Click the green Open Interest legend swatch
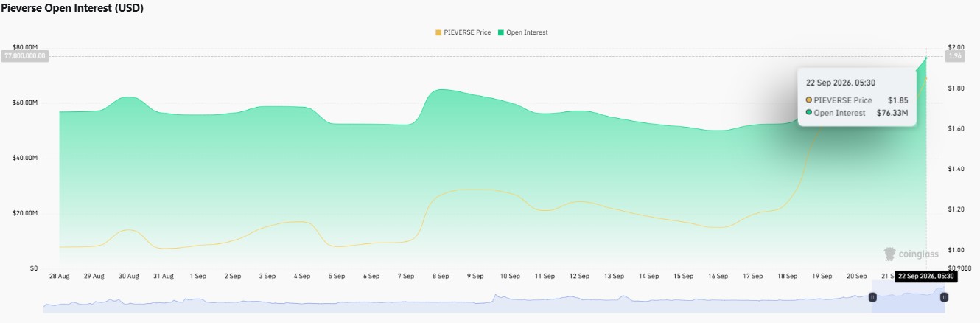The width and height of the screenshot is (980, 323). [501, 32]
